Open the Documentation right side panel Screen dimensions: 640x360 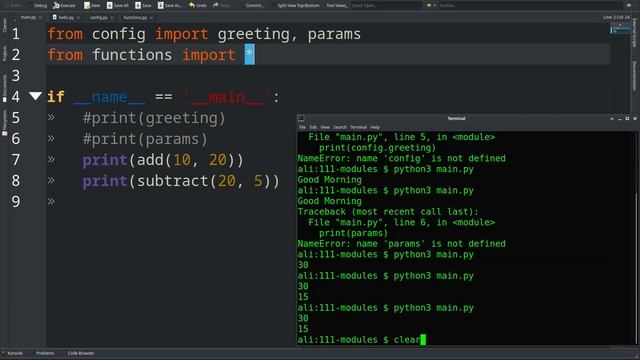(635, 76)
